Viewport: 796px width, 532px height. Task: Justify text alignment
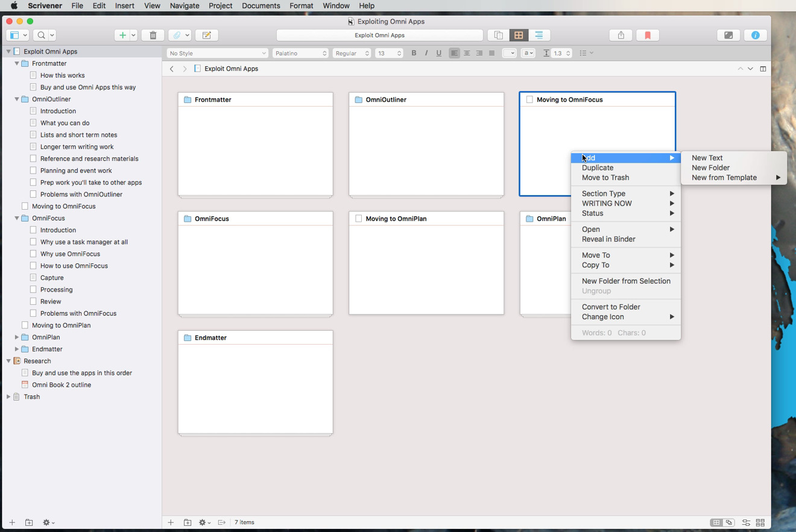pos(492,53)
